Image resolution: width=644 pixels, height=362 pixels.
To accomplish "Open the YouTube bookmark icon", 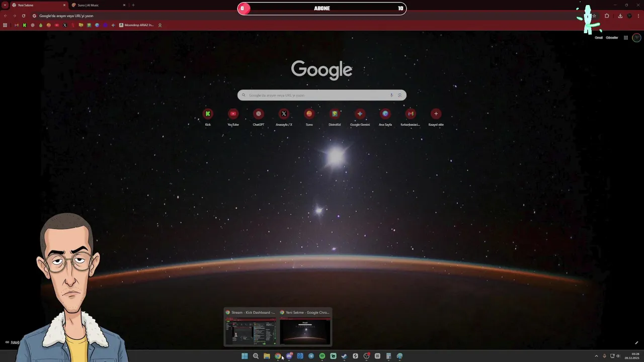I will [57, 25].
